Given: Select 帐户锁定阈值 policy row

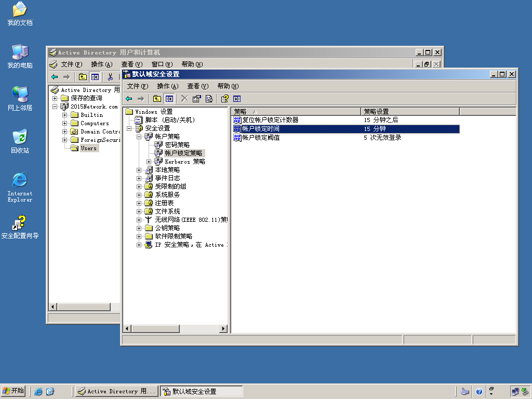Looking at the screenshot, I should [x=345, y=137].
